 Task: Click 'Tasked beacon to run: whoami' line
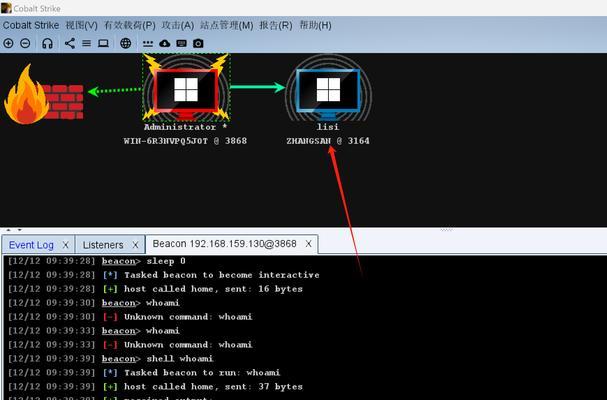pos(144,373)
